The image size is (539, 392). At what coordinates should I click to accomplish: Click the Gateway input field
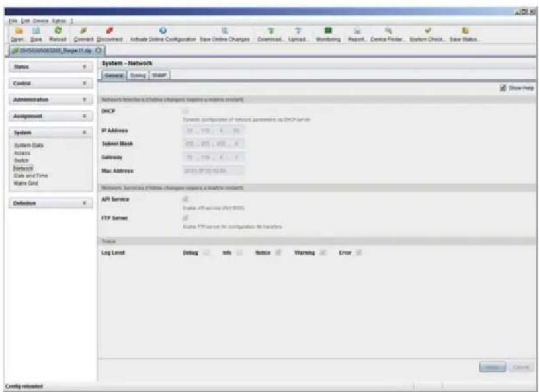click(213, 157)
